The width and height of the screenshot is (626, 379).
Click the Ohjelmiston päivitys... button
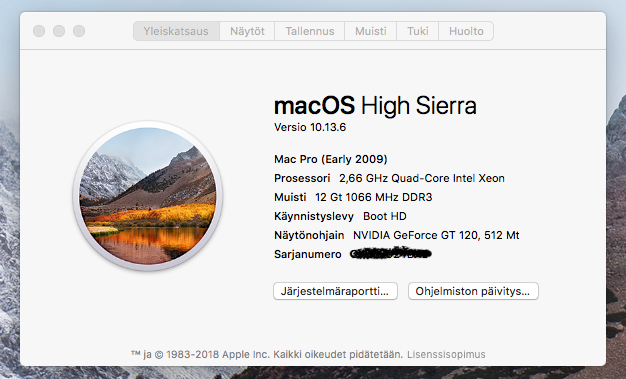pyautogui.click(x=473, y=291)
